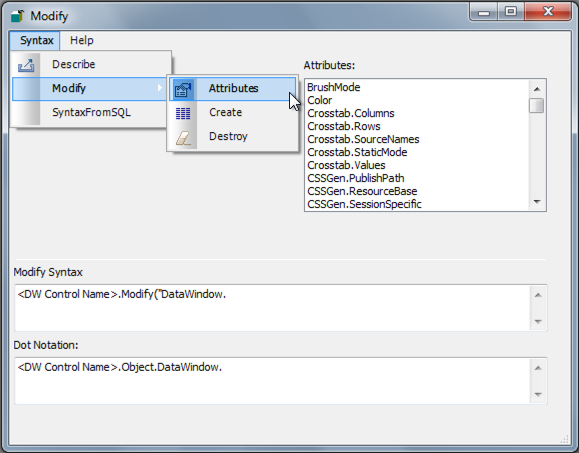Click the Create grid icon

(183, 113)
